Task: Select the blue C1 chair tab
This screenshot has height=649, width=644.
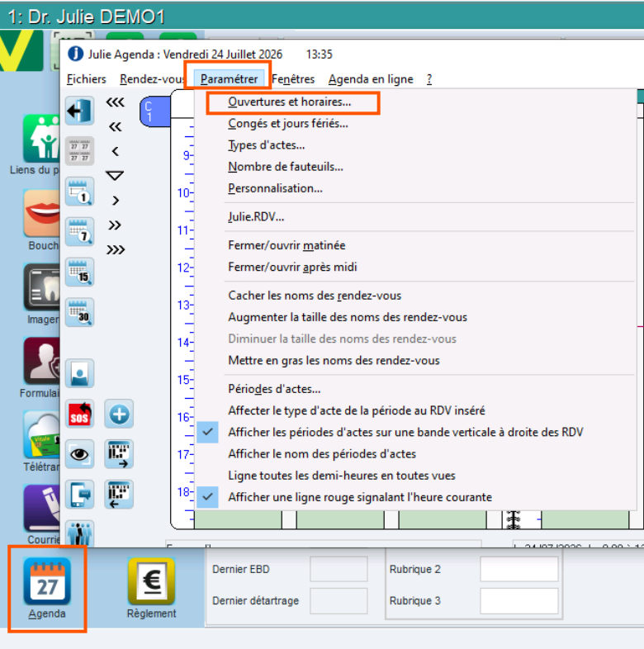Action: (155, 111)
